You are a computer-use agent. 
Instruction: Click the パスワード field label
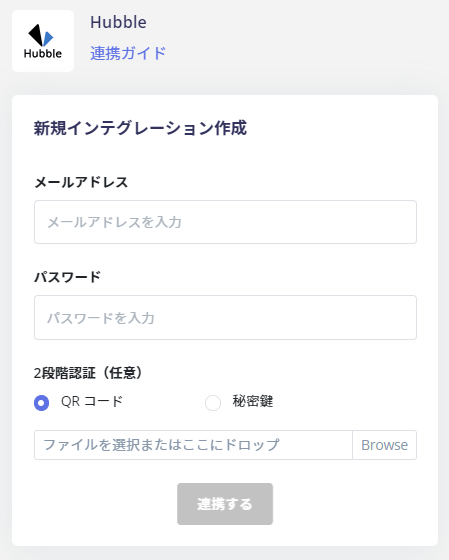(68, 277)
